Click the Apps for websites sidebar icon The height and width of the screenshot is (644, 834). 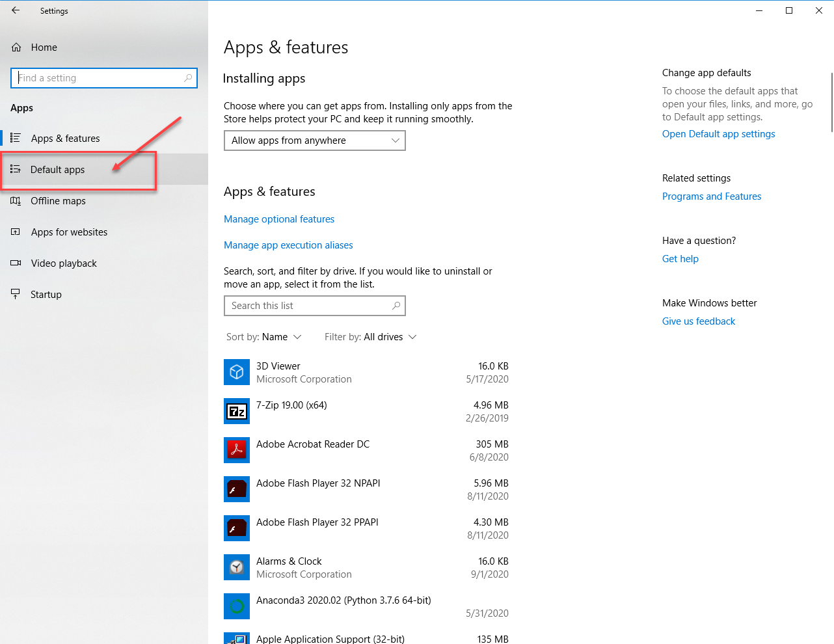16,232
